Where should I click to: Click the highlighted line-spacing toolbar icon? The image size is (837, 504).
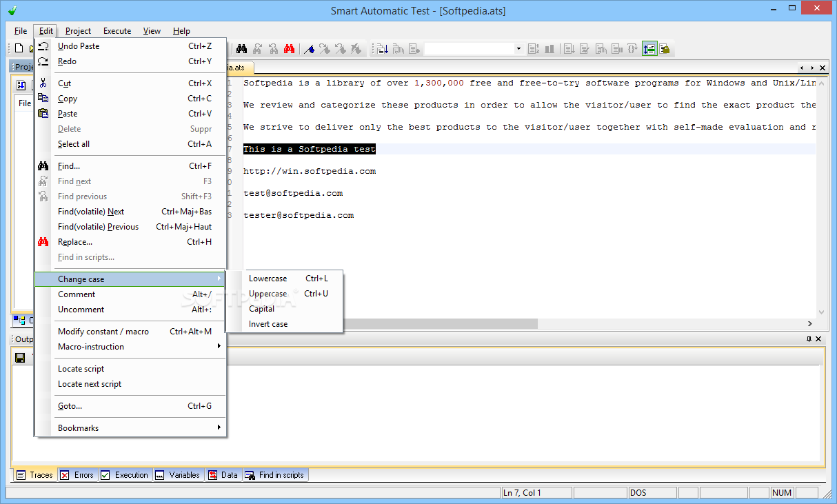click(649, 48)
